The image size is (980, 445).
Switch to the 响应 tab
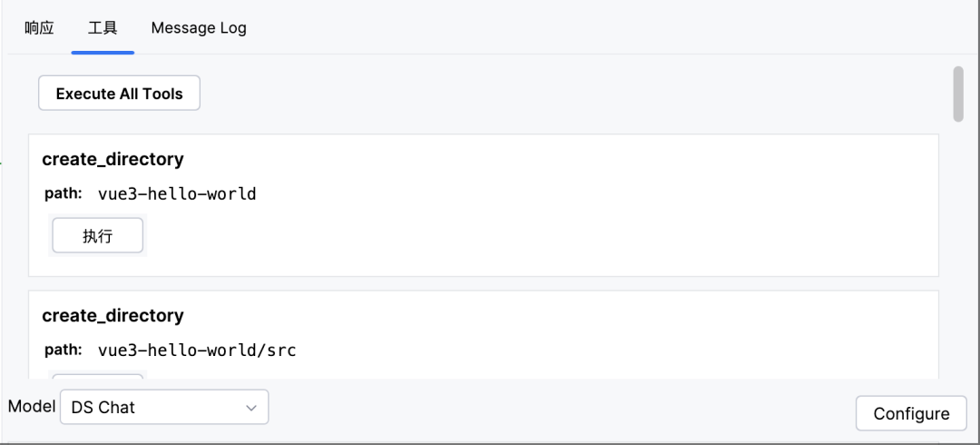point(39,28)
